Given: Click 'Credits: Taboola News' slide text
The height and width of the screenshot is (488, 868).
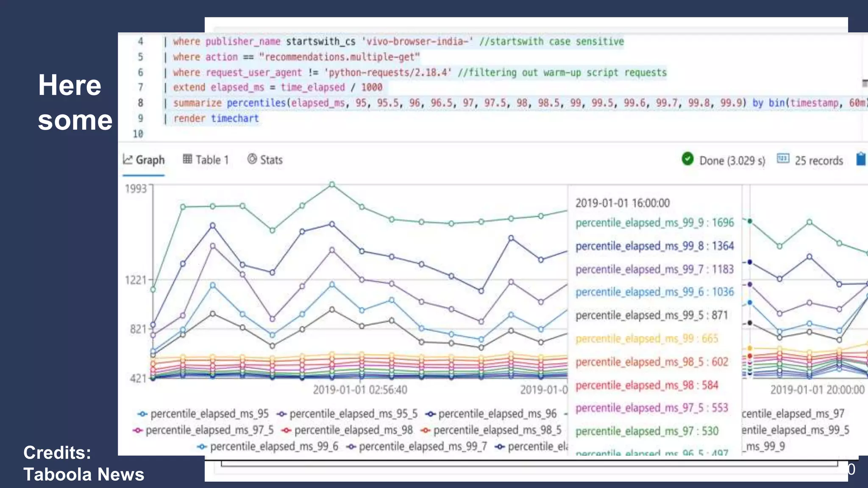Looking at the screenshot, I should (84, 463).
